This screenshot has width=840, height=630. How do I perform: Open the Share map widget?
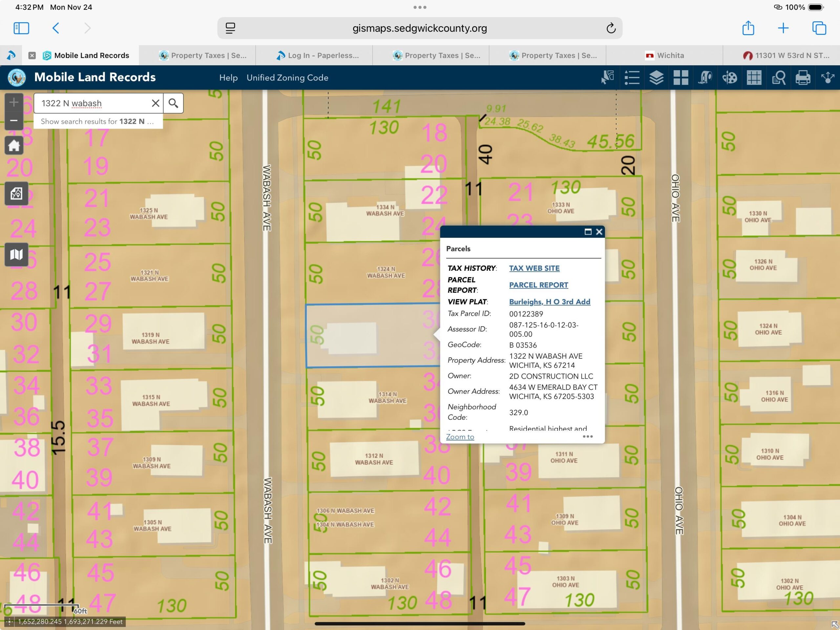[828, 77]
